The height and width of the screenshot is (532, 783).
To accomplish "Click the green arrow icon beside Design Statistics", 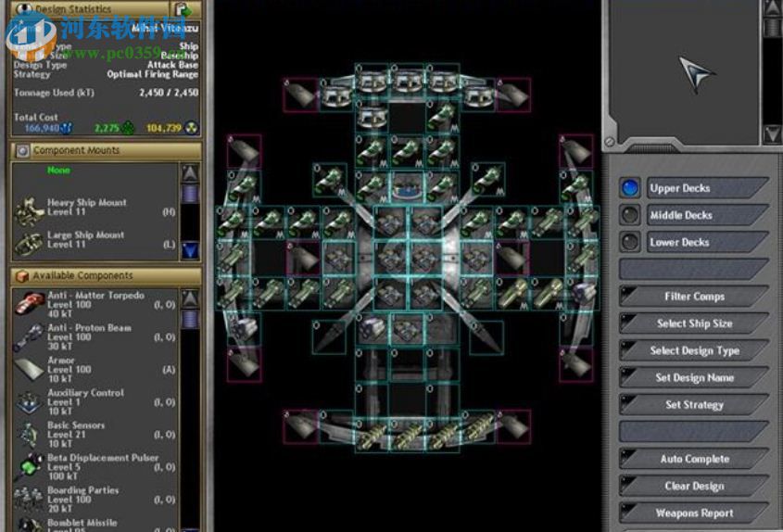I will (183, 9).
